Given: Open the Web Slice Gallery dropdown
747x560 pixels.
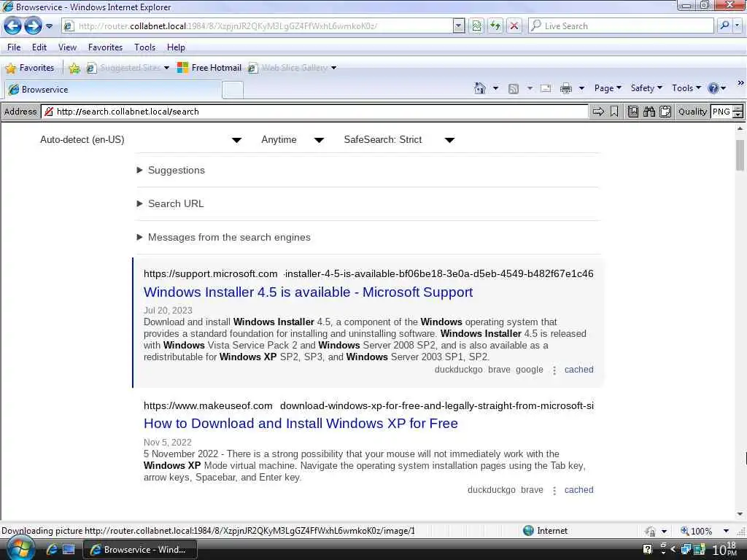Looking at the screenshot, I should pos(334,68).
